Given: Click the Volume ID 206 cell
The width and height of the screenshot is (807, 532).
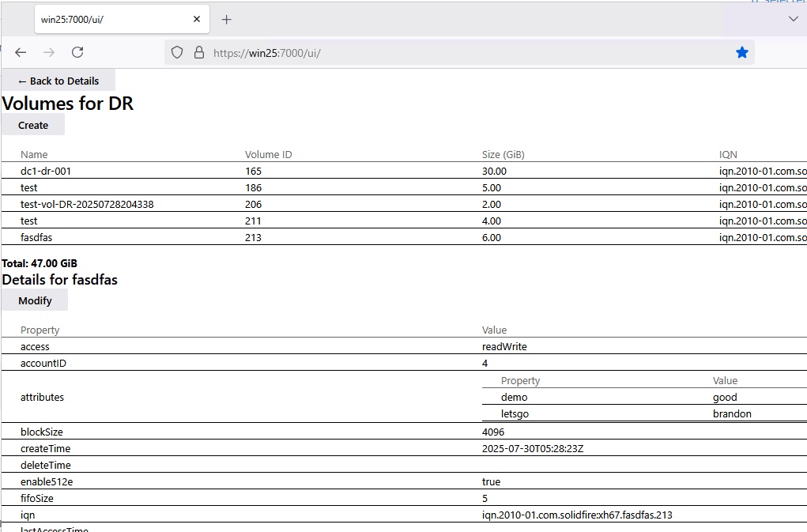Looking at the screenshot, I should pos(253,204).
